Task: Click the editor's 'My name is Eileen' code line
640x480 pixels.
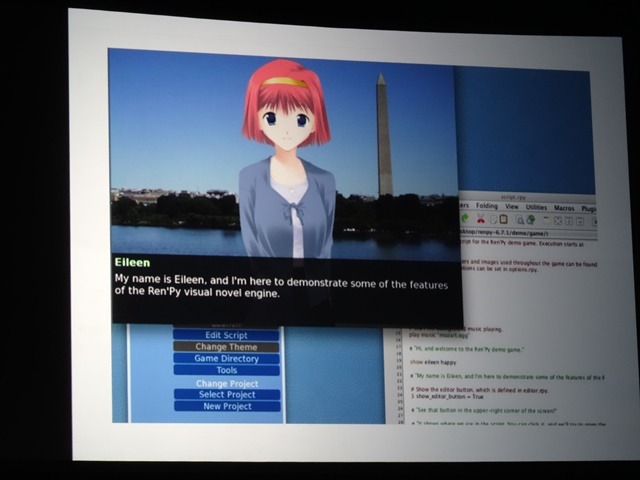Action: [507, 377]
